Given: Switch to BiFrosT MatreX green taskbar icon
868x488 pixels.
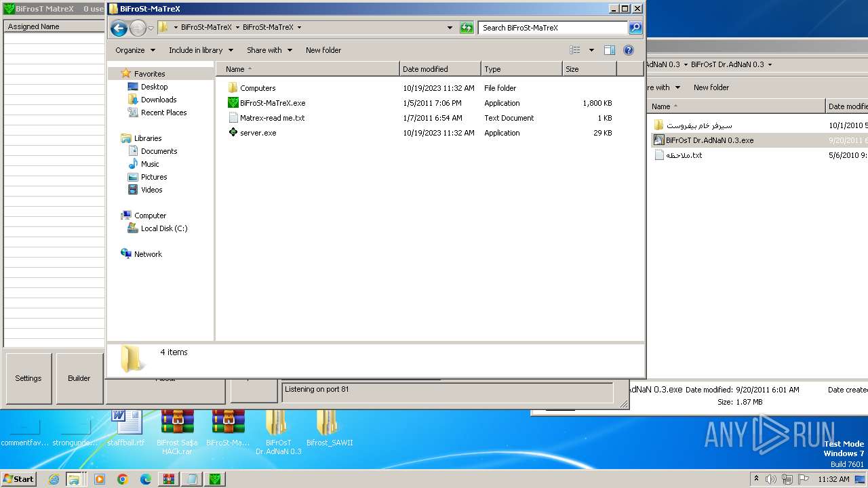Looking at the screenshot, I should click(x=215, y=479).
